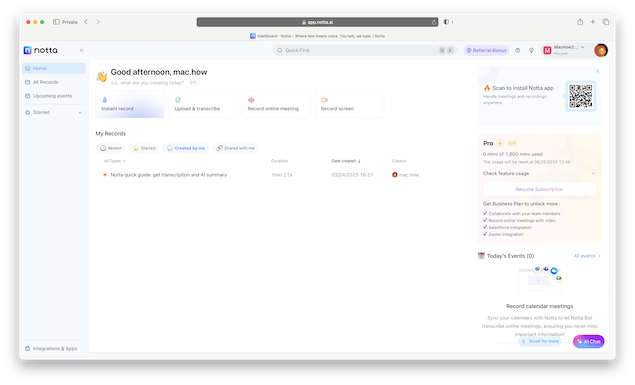Click the Today's Events calendar icon
The height and width of the screenshot is (385, 635).
[x=481, y=255]
